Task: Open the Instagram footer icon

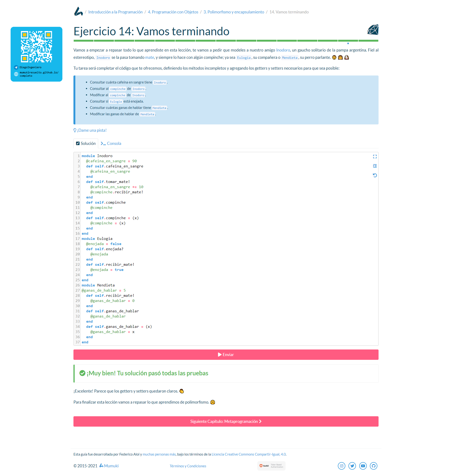Action: 341,466
